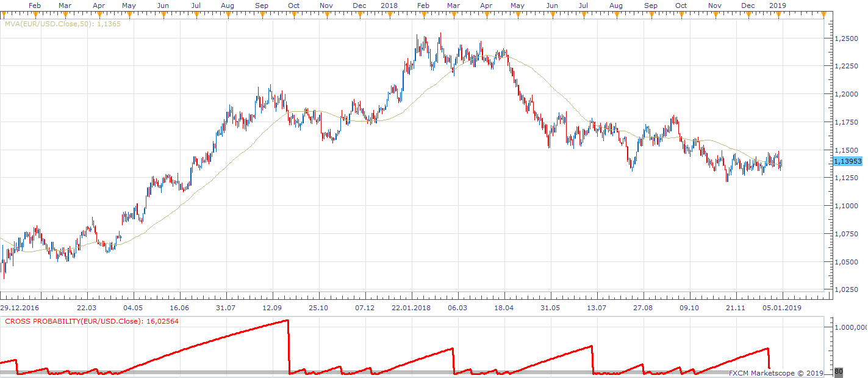Click the 1,1000 price axis label
Screen dimensions: 868x378
tap(845, 206)
